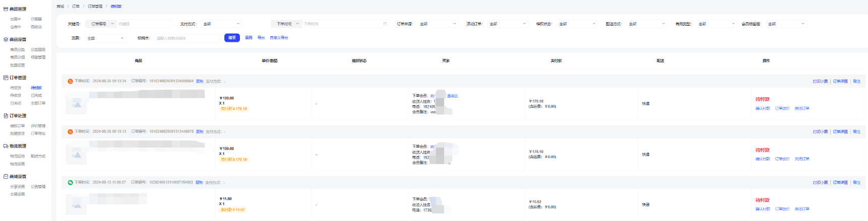The image size is (868, 221).
Task: Click the 订单管理 section icon
Action: pyautogui.click(x=6, y=78)
